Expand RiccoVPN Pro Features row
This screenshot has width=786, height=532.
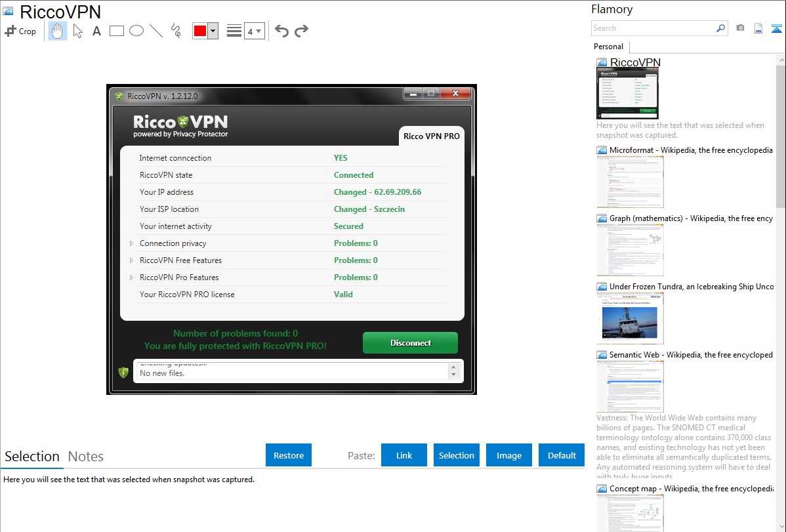pyautogui.click(x=131, y=277)
